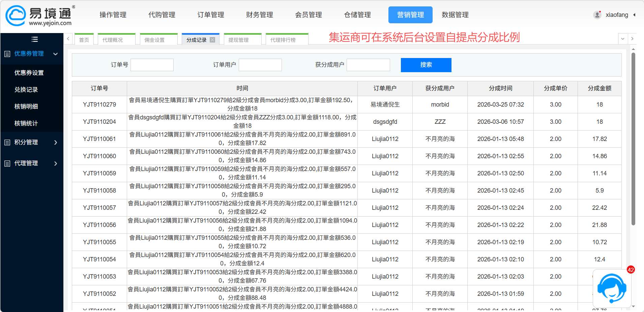The height and width of the screenshot is (312, 644).
Task: Click the 获分成用户 column header
Action: tap(440, 88)
